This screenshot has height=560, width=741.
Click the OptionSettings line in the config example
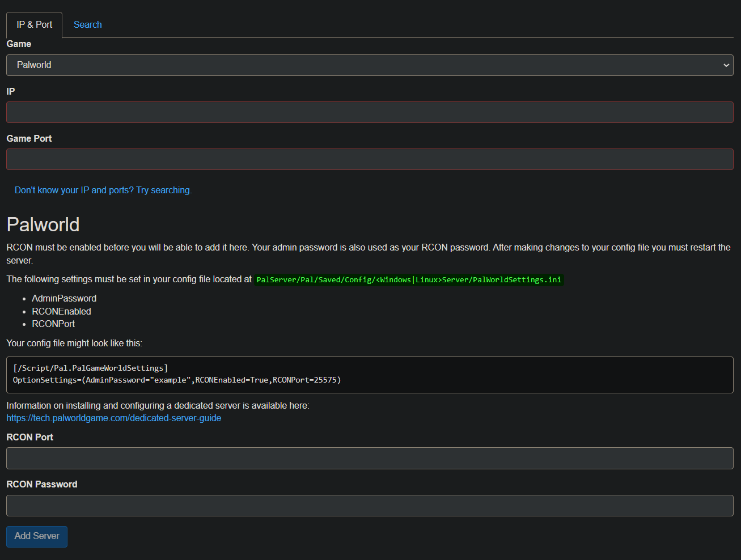click(177, 380)
